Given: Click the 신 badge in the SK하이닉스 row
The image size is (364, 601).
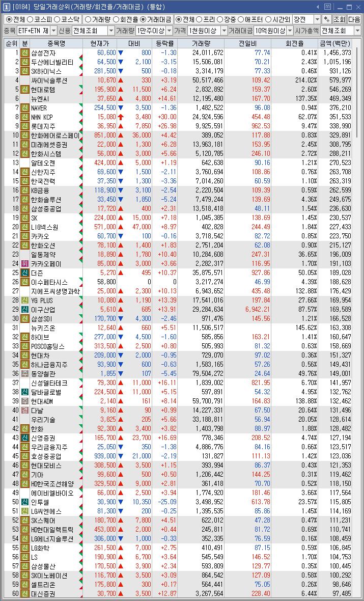Looking at the screenshot, I should tap(24, 71).
